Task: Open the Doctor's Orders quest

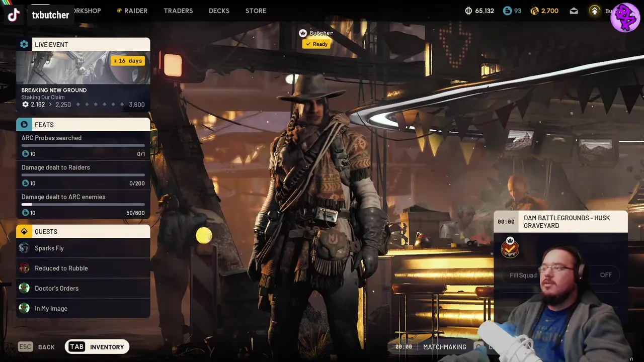Action: (x=83, y=288)
